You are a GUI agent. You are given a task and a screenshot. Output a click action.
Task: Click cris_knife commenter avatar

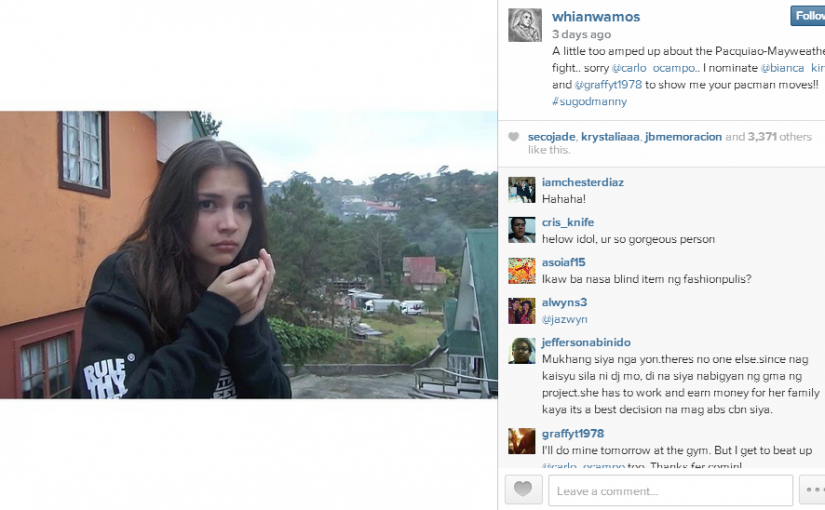click(521, 230)
